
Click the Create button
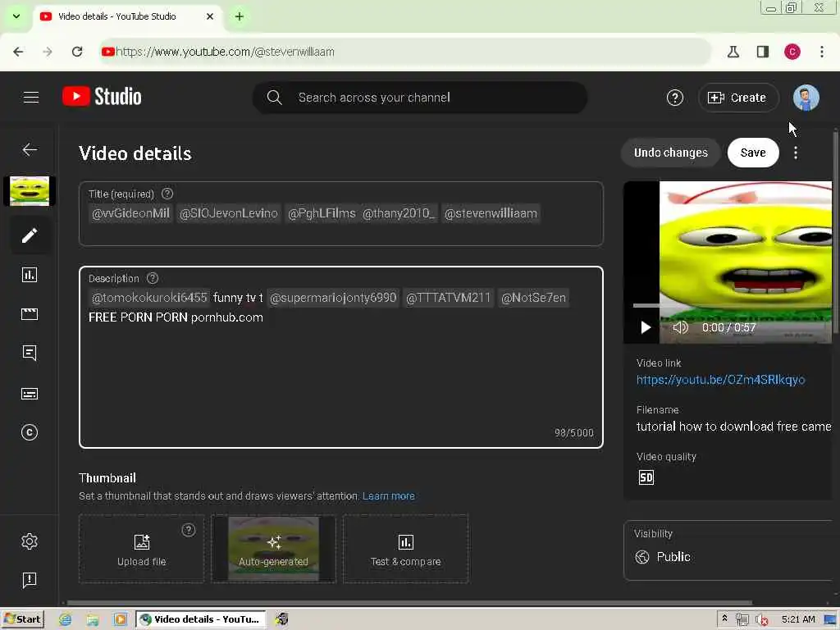pos(737,98)
